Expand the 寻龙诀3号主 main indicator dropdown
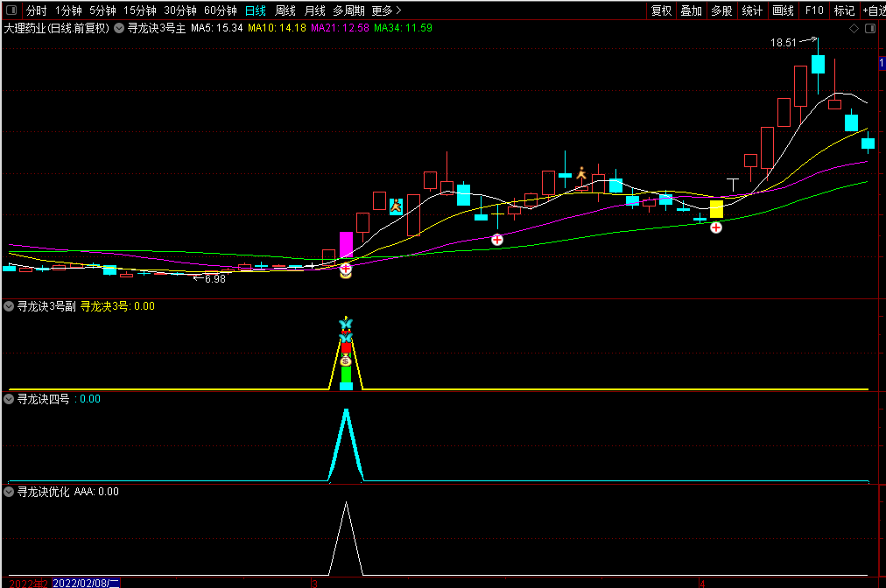The height and width of the screenshot is (588, 886). click(119, 28)
